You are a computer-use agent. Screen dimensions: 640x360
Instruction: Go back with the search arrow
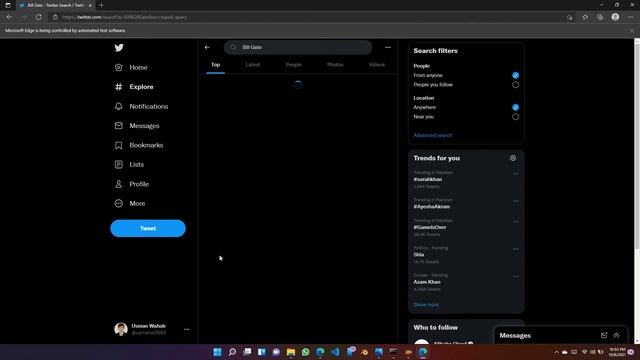tap(207, 47)
